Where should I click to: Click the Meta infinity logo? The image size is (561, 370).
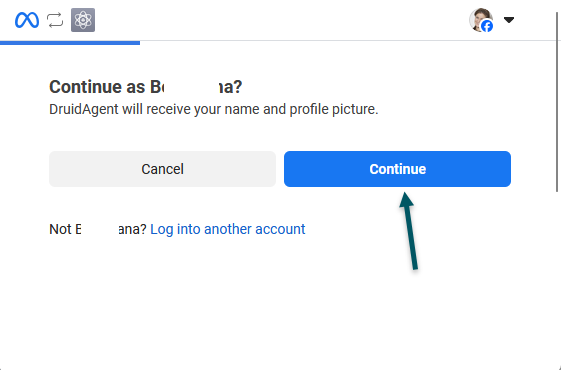(27, 20)
